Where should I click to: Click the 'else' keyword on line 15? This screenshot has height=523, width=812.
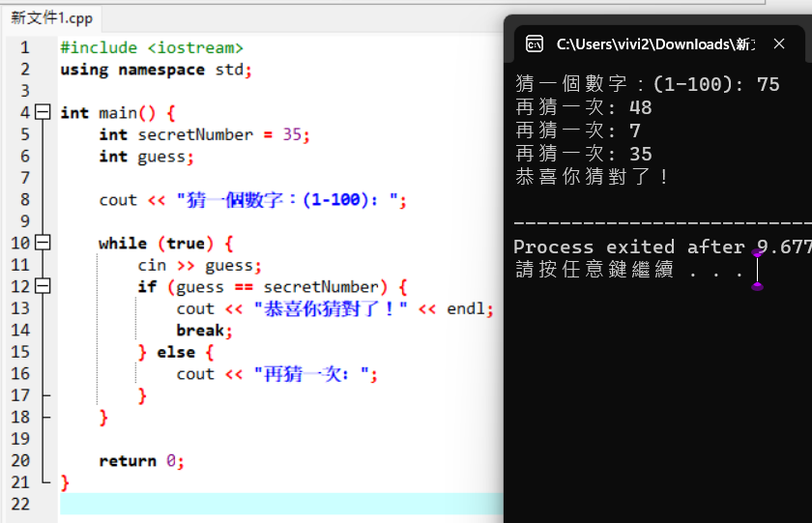pos(176,352)
